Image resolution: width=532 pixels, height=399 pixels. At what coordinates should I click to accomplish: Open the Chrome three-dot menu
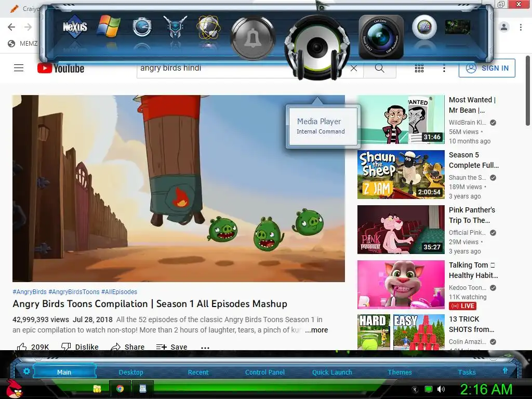click(521, 27)
